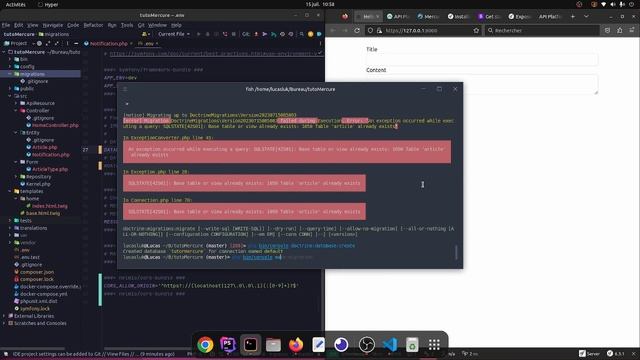Switch to the API Platform last Firefox tab

tap(550, 17)
